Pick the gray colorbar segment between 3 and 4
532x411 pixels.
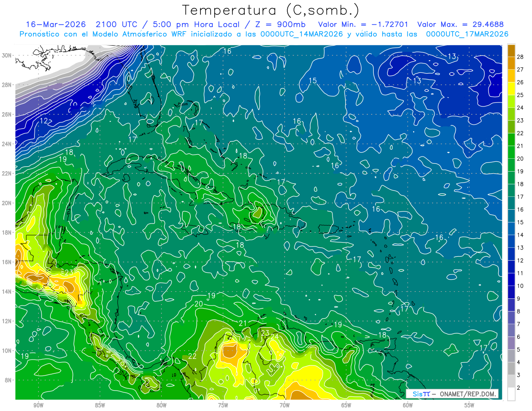(x=511, y=369)
